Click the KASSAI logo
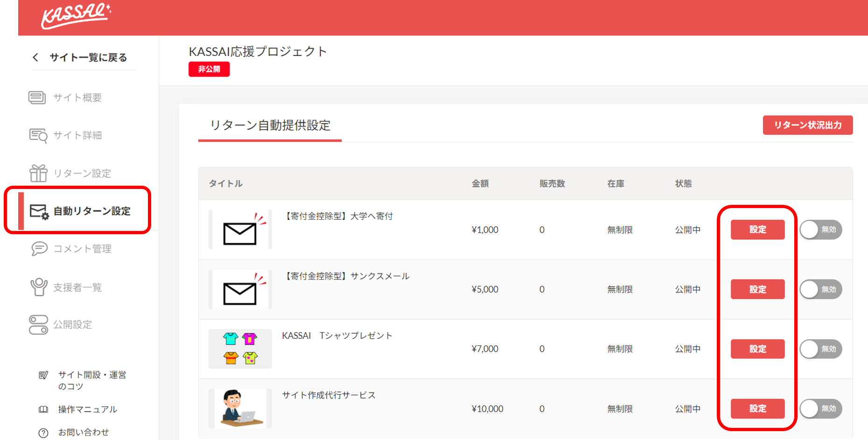868x440 pixels. pyautogui.click(x=75, y=15)
